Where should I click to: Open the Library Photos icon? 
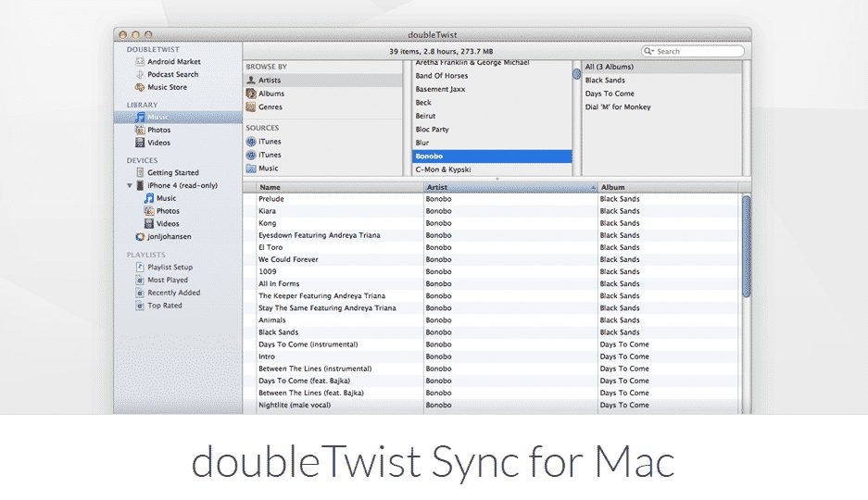coord(140,130)
